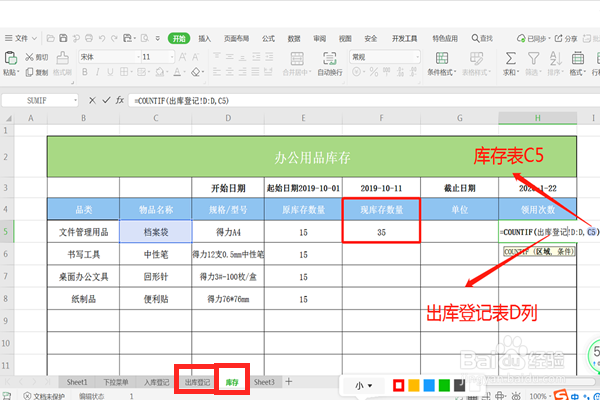Confirm formula with checkmark icon
The width and height of the screenshot is (600, 400).
(x=106, y=100)
